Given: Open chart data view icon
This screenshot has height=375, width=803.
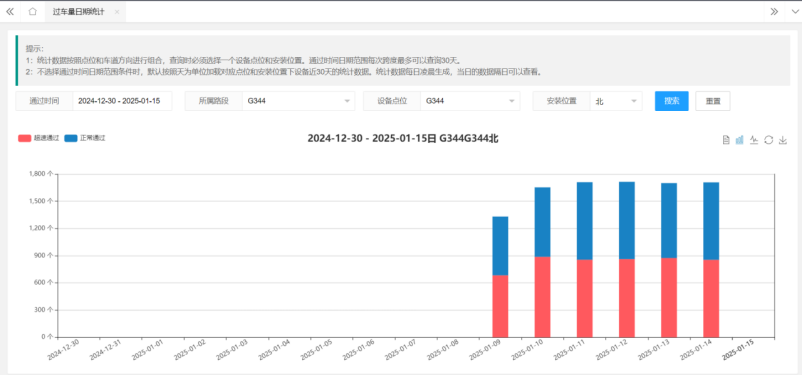Looking at the screenshot, I should [x=726, y=140].
